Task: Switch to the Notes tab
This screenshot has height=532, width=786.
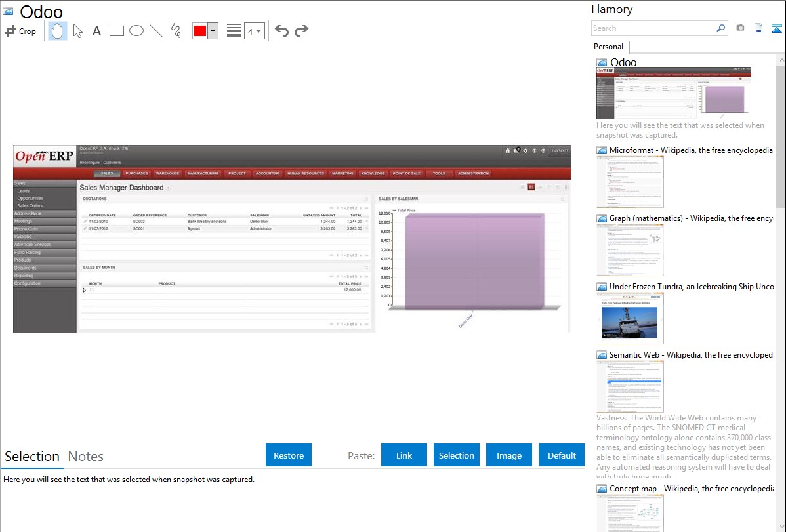Action: click(x=85, y=457)
